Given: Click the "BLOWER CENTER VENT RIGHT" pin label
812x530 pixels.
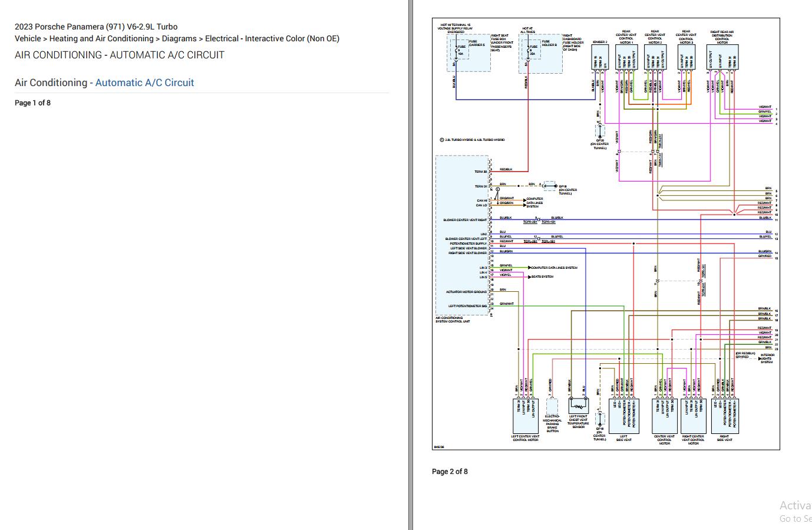Looking at the screenshot, I should (465, 220).
